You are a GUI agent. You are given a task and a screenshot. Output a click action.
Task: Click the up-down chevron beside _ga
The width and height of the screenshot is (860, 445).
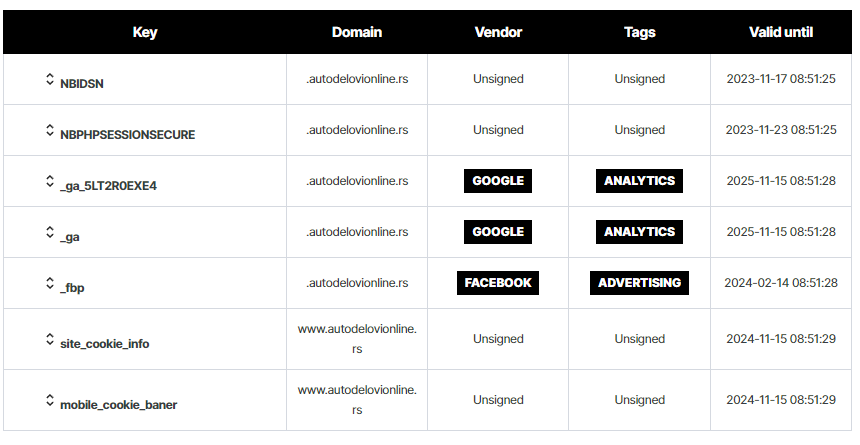(49, 233)
